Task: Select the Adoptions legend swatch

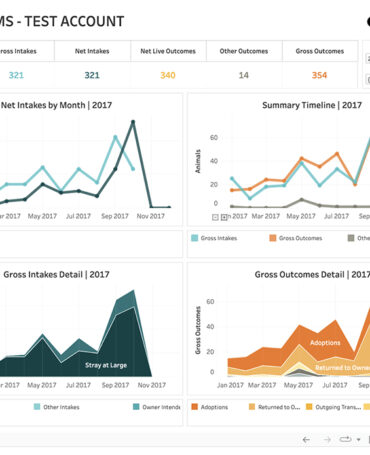Action: (194, 407)
